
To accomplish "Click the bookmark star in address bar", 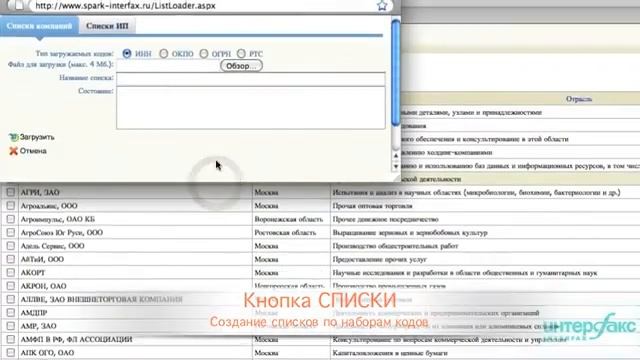I will pyautogui.click(x=382, y=5).
